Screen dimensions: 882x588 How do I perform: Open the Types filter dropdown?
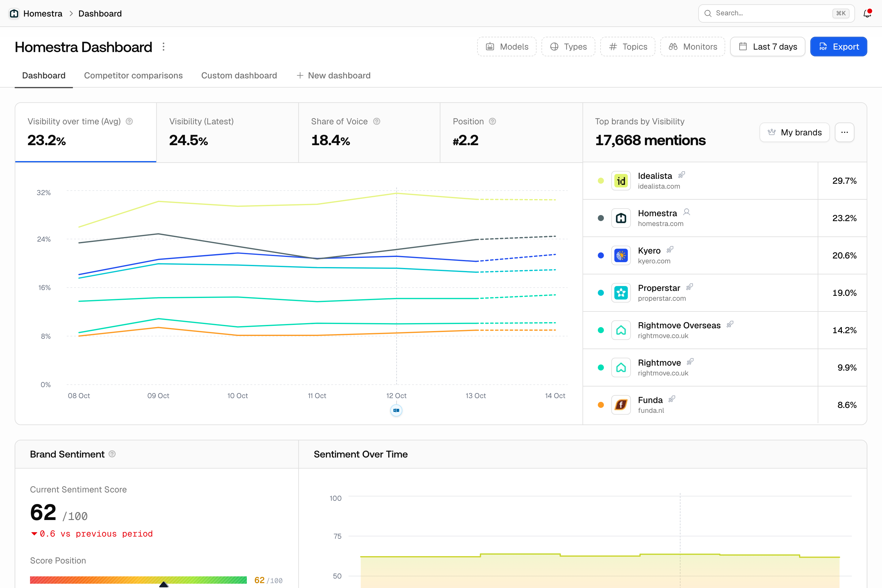coord(568,47)
